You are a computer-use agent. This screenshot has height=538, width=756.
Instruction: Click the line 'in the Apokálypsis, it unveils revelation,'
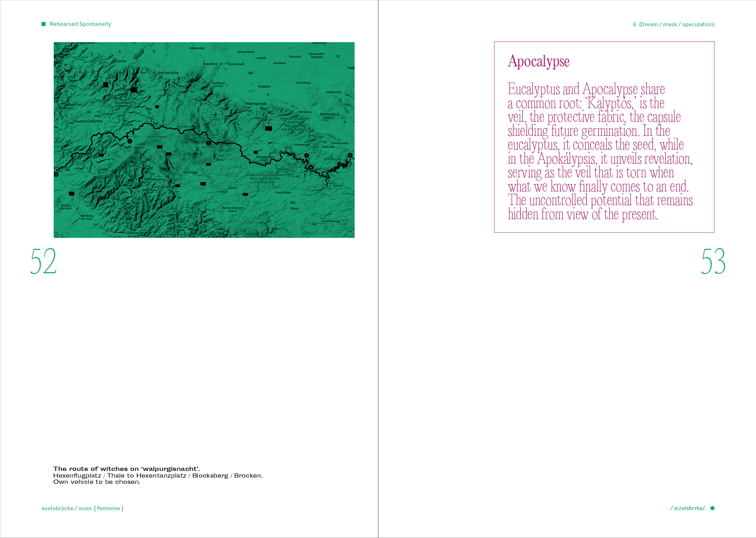[600, 159]
